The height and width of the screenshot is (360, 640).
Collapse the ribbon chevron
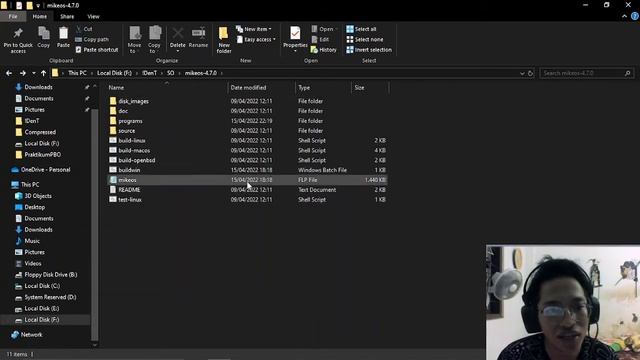[624, 16]
